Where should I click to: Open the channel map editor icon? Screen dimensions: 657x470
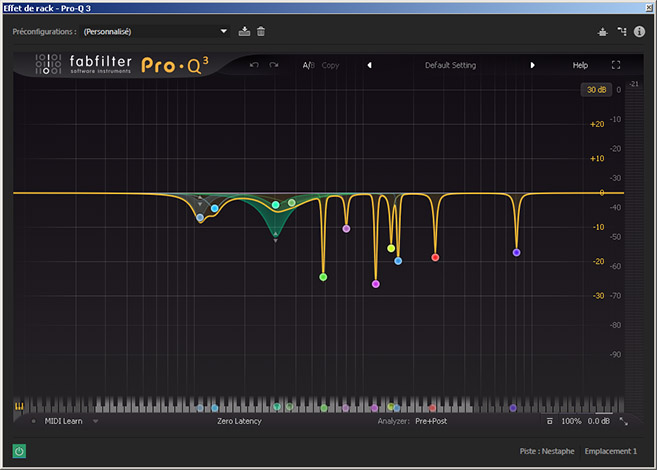click(603, 32)
